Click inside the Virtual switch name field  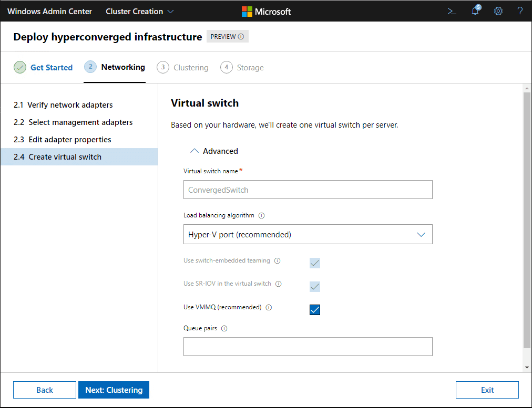coord(308,190)
